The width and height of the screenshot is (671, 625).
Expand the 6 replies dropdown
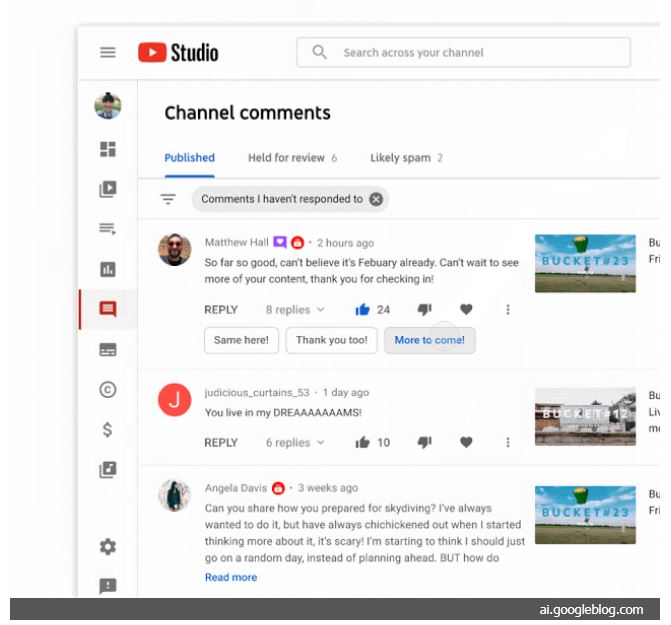(295, 442)
